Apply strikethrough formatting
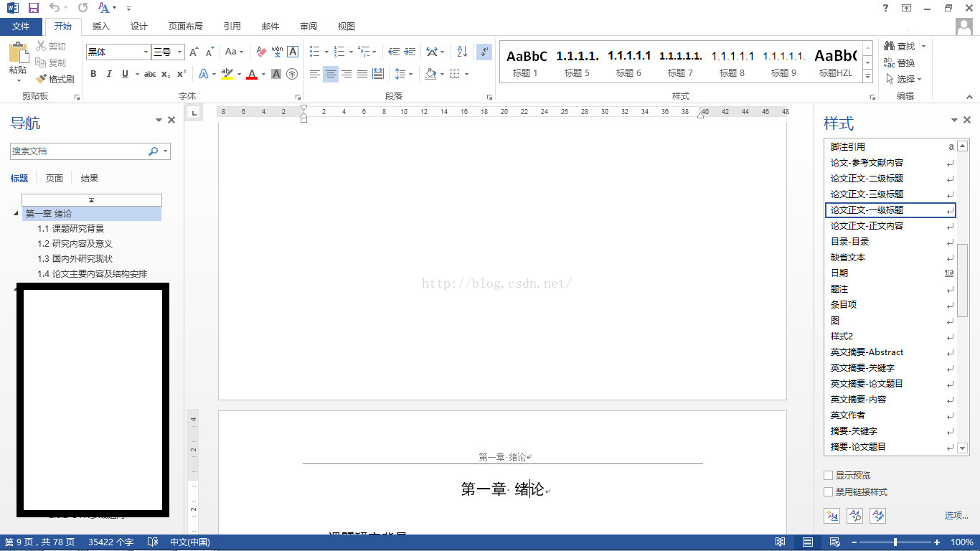 click(150, 74)
